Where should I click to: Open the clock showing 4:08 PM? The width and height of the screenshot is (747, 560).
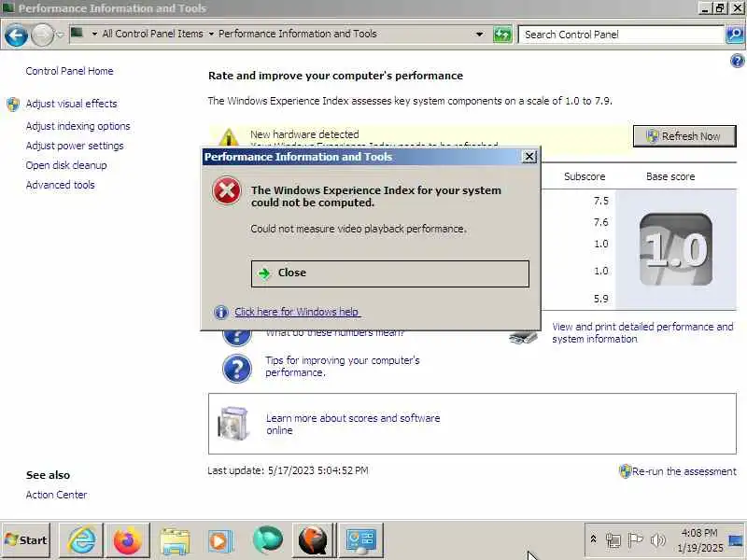pyautogui.click(x=699, y=540)
